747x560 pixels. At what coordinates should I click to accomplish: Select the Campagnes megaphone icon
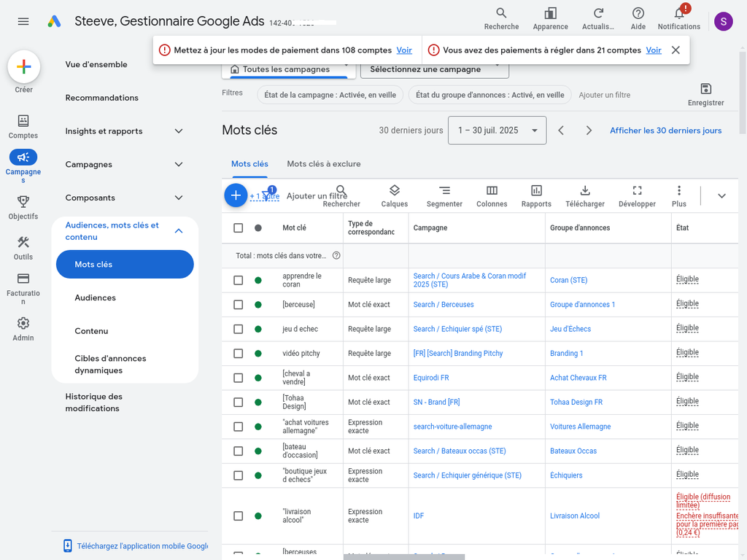click(x=23, y=157)
